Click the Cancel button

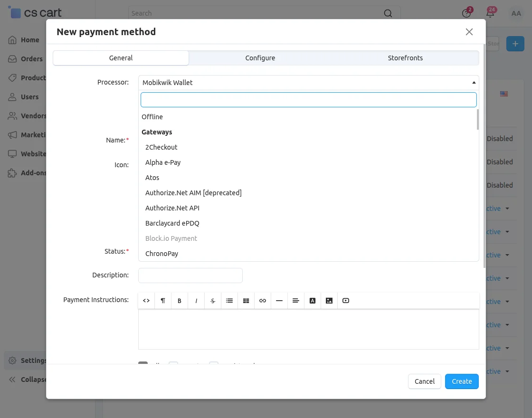click(x=425, y=381)
